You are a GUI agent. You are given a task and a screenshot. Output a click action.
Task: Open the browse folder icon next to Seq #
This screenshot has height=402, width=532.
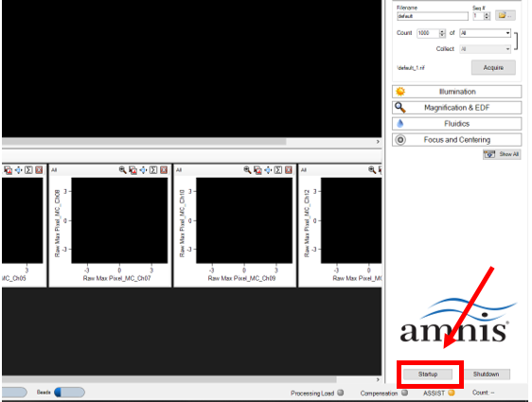pos(505,15)
